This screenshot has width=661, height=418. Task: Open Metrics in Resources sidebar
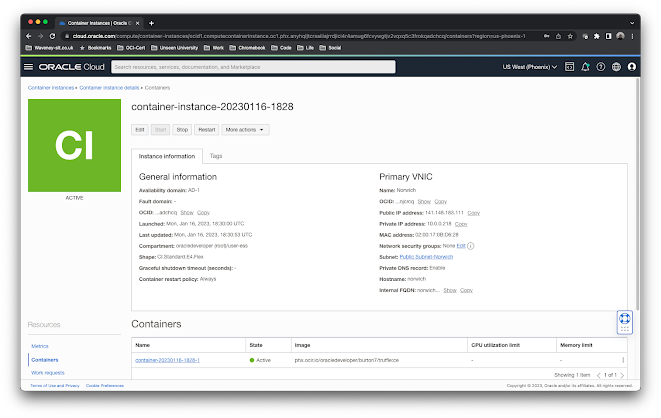point(40,346)
